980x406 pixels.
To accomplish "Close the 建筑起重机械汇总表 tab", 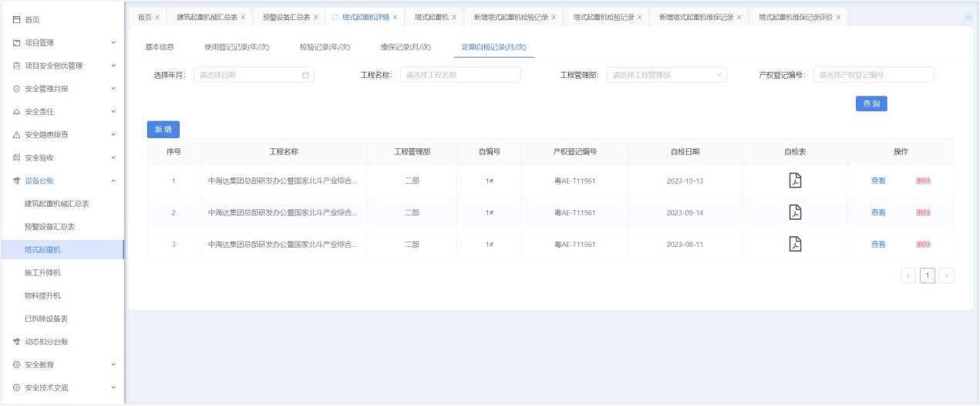I will tap(243, 17).
